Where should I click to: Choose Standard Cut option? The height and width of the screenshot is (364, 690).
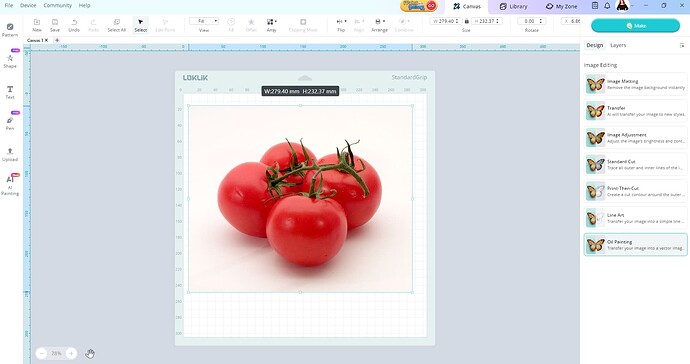click(635, 165)
